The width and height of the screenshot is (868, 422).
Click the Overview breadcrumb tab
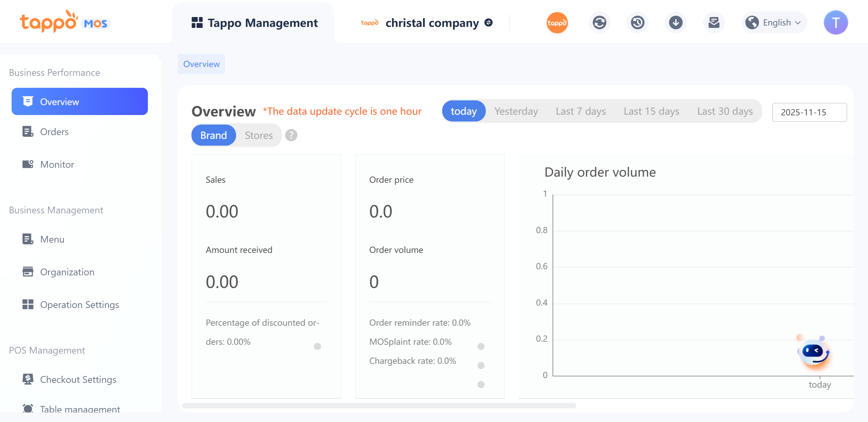201,64
